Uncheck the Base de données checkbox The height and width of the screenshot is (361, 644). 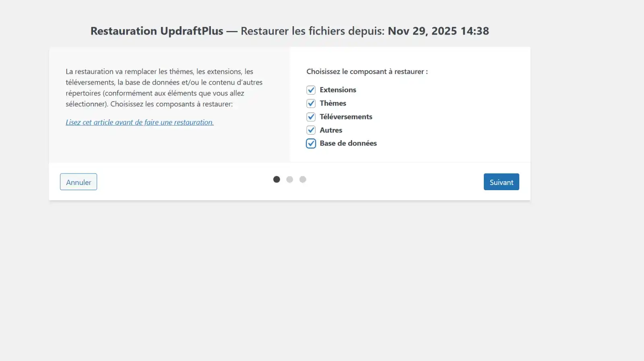[x=311, y=143]
